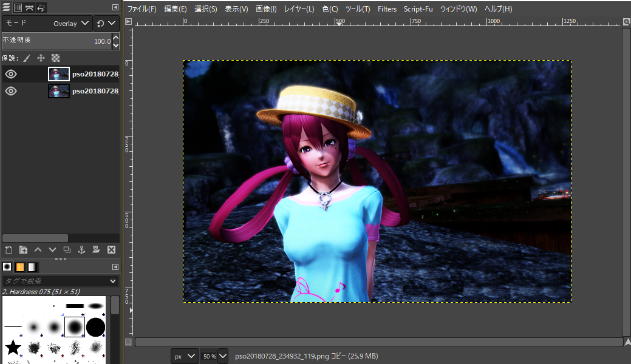Click the bottom layer name pso20180728
Image resolution: width=631 pixels, height=364 pixels.
click(x=95, y=91)
